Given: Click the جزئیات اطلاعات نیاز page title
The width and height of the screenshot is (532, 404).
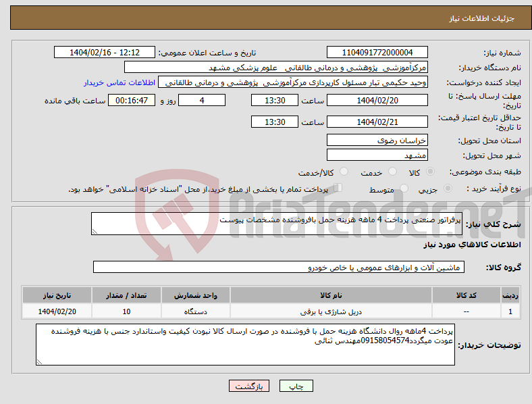Looking at the screenshot, I should click(482, 18).
